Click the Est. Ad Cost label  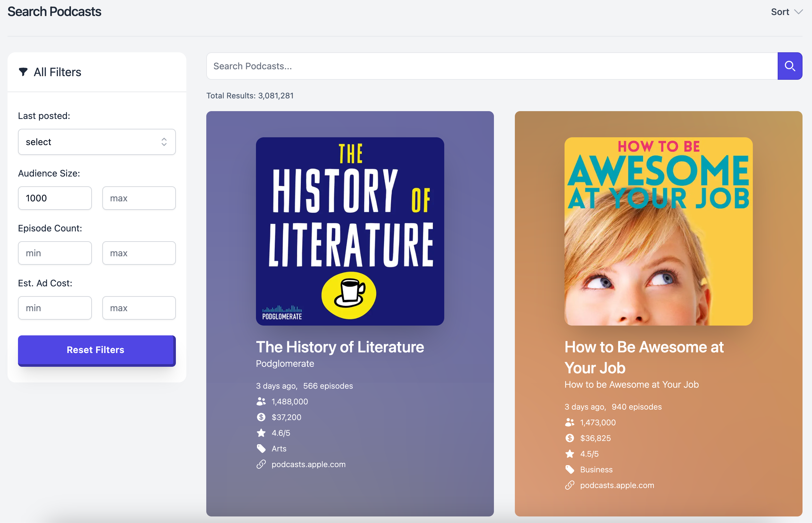[x=45, y=283]
